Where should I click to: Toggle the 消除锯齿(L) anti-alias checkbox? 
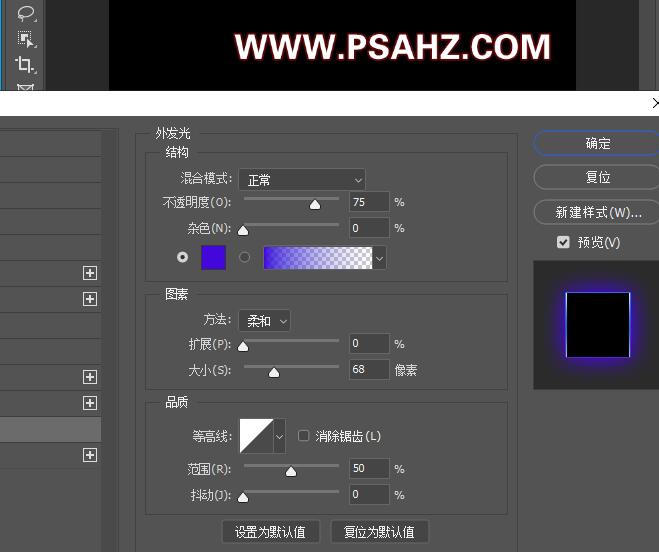303,436
